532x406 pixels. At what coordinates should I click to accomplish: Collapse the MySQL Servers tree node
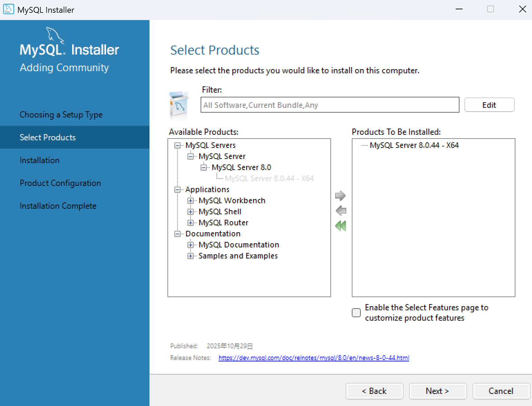pyautogui.click(x=177, y=145)
